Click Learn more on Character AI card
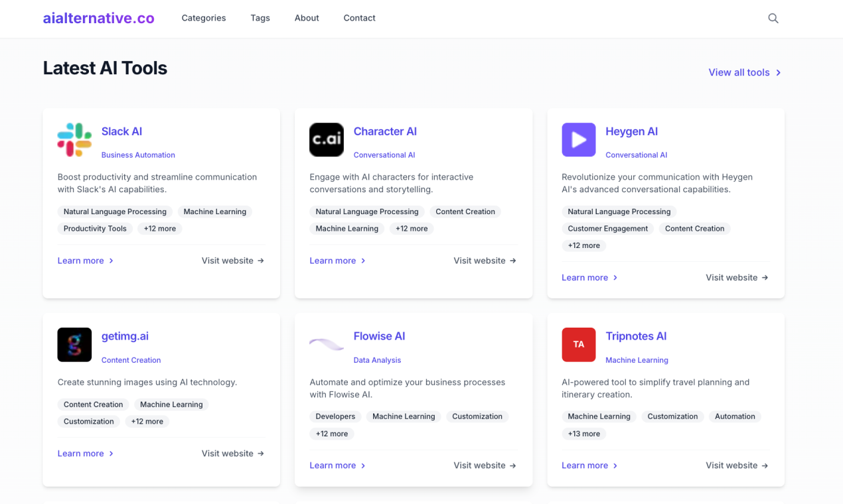This screenshot has width=843, height=504. pyautogui.click(x=338, y=261)
